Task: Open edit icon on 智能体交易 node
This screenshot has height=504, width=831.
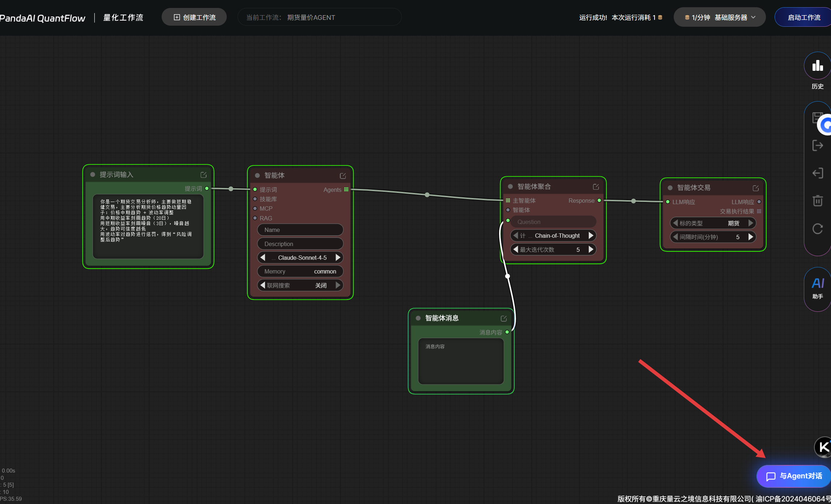Action: pyautogui.click(x=756, y=188)
